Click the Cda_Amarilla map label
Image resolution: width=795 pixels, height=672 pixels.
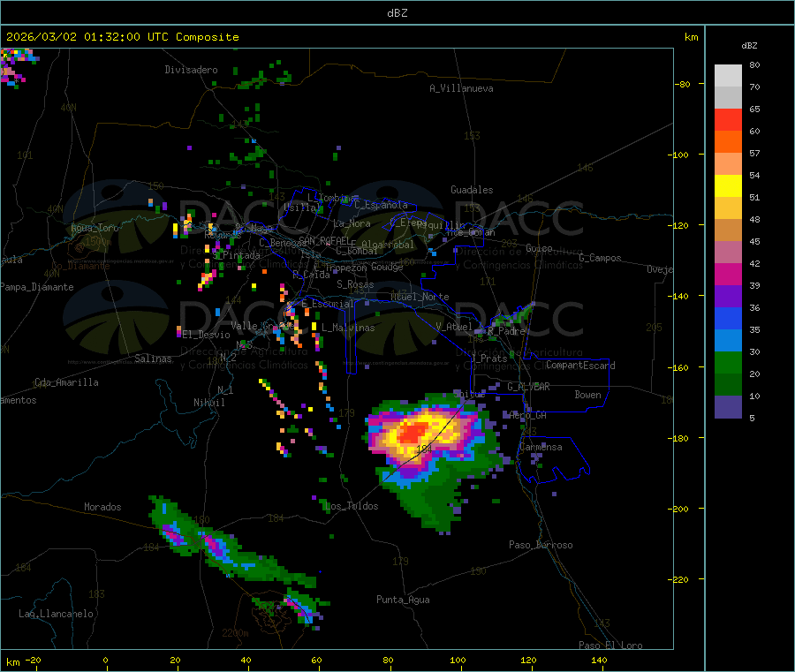66,382
